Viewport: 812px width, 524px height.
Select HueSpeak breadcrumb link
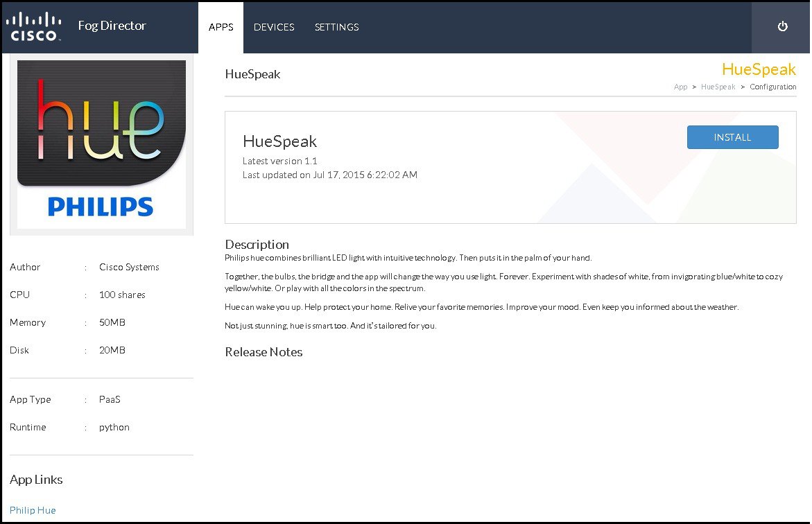718,87
